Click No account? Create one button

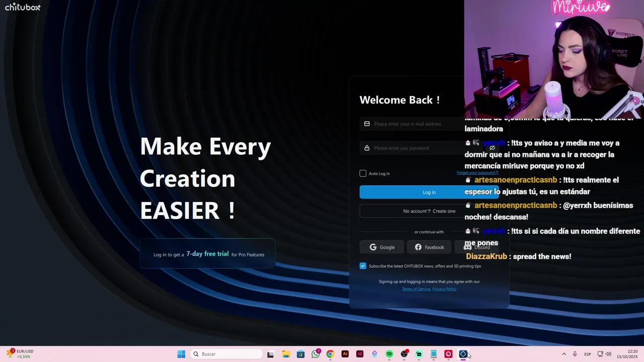pos(429,211)
